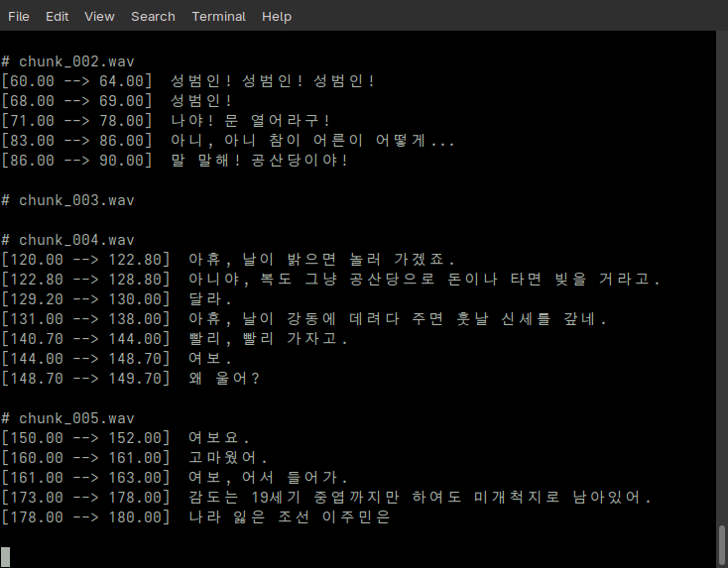
Task: Click the timestamp '[129.20 --> 130.00]'
Action: coord(85,299)
